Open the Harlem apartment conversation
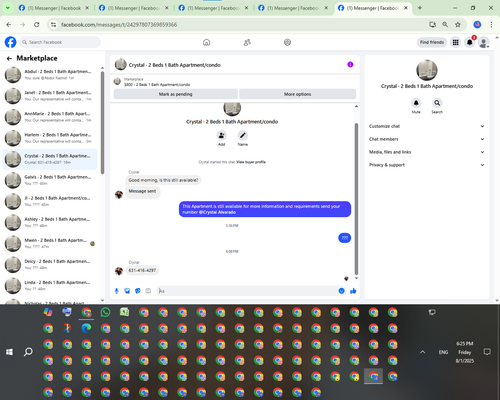 coord(50,138)
